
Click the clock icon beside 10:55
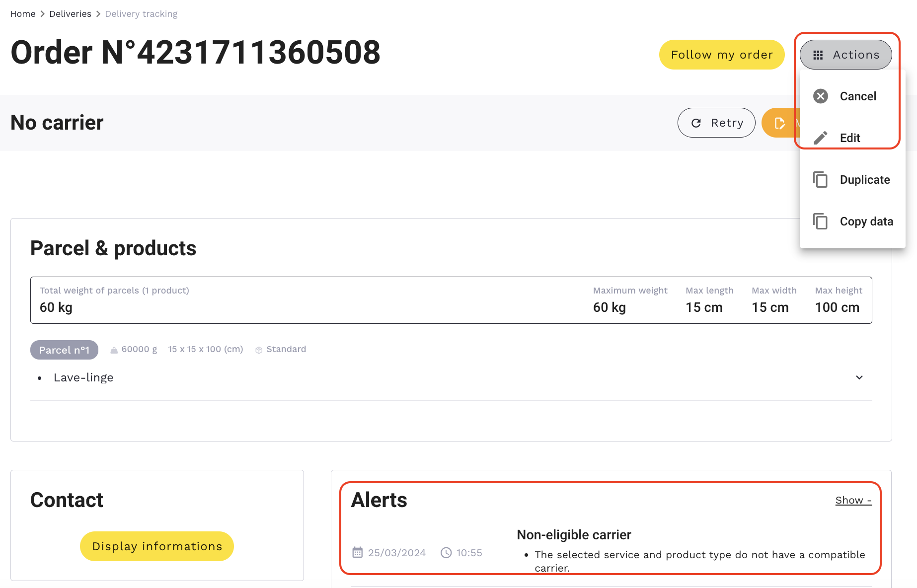point(446,552)
